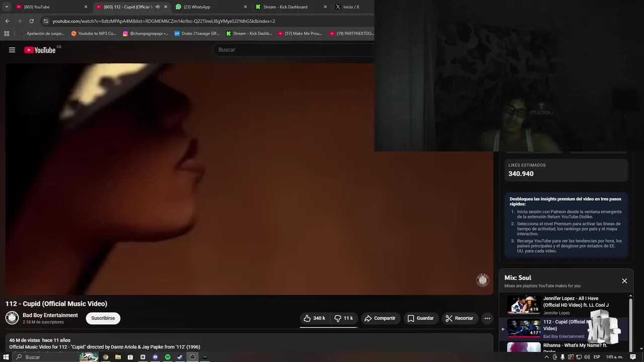The height and width of the screenshot is (362, 644).
Task: Open File Explorer from the taskbar
Action: pyautogui.click(x=118, y=357)
